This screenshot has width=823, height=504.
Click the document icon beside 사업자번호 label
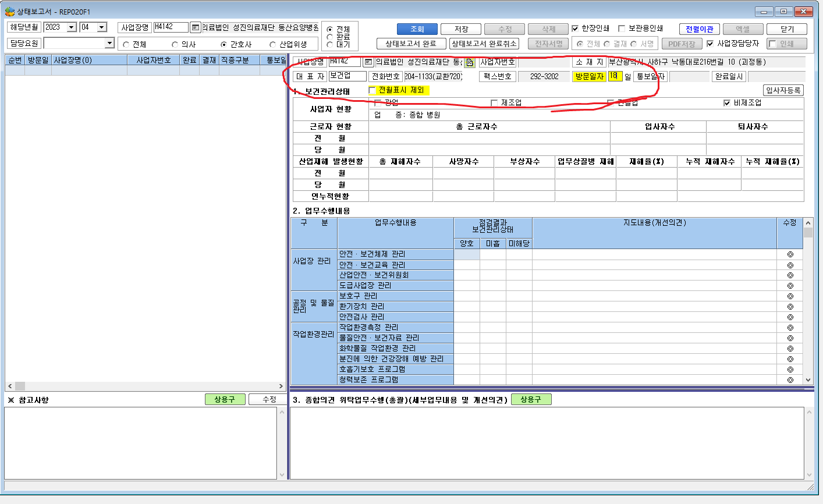(x=470, y=62)
